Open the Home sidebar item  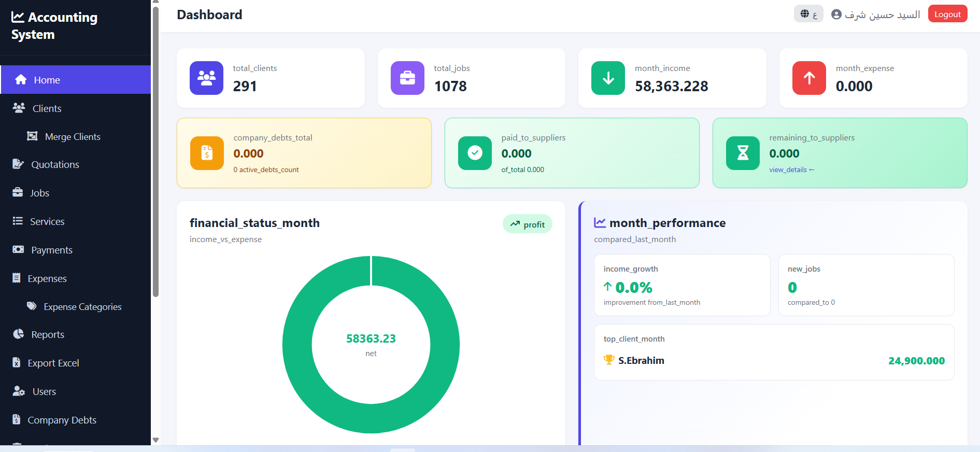point(76,80)
